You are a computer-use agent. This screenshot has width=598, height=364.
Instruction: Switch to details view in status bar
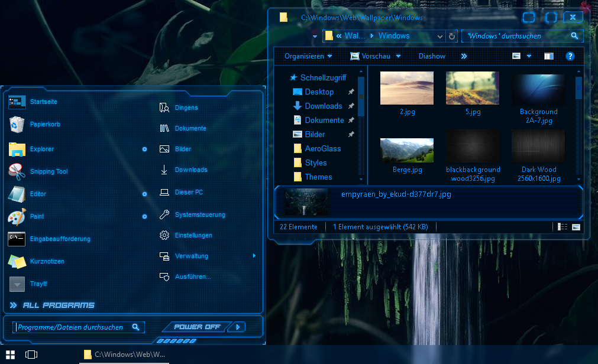tap(563, 227)
